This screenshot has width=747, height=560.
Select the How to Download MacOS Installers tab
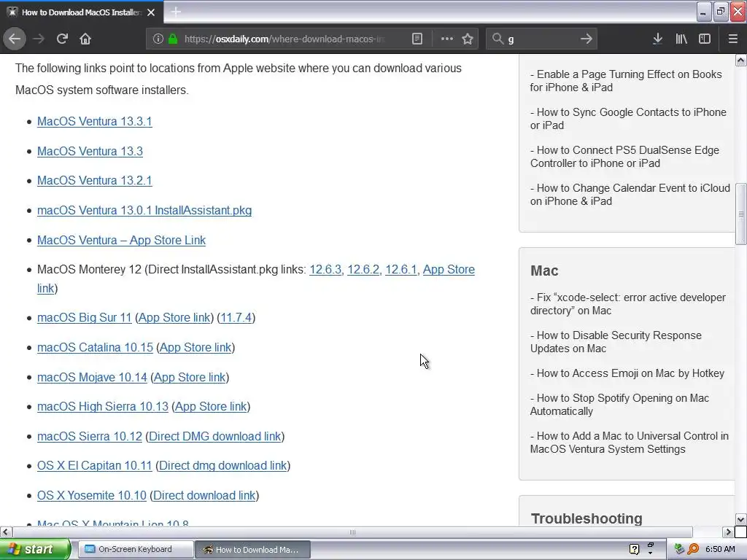click(x=82, y=12)
